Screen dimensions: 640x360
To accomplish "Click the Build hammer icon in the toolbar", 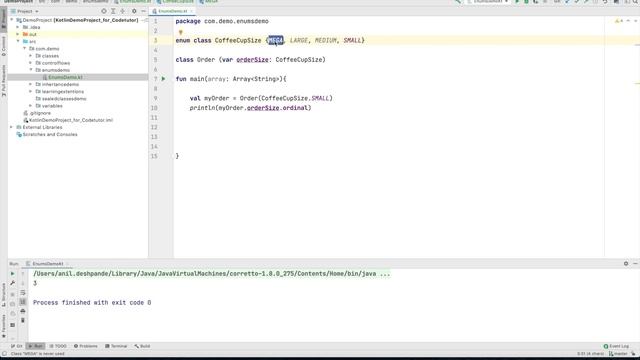I will tap(458, 2).
